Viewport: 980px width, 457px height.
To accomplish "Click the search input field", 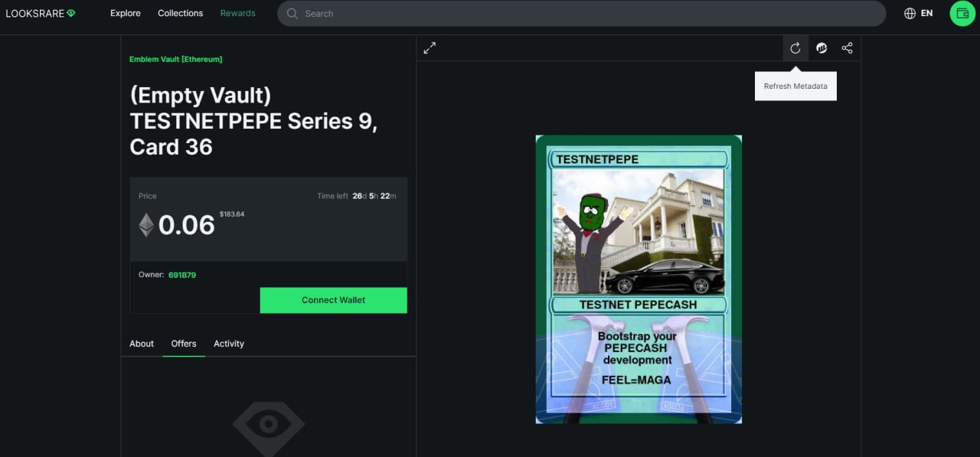I will point(581,14).
